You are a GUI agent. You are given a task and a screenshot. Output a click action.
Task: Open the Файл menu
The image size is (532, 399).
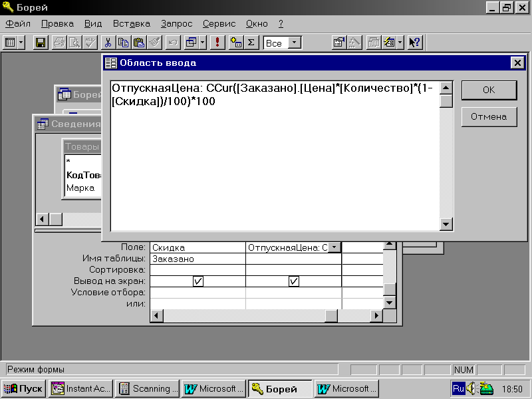coord(18,24)
